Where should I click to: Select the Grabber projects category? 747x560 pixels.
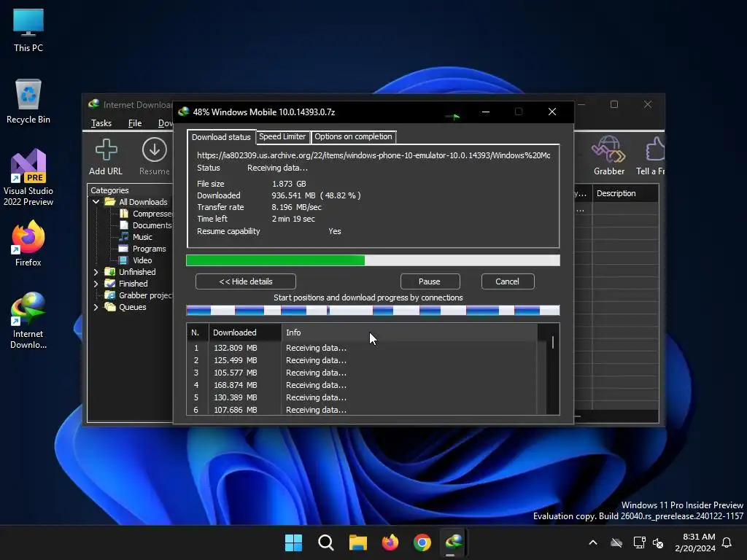(x=139, y=295)
